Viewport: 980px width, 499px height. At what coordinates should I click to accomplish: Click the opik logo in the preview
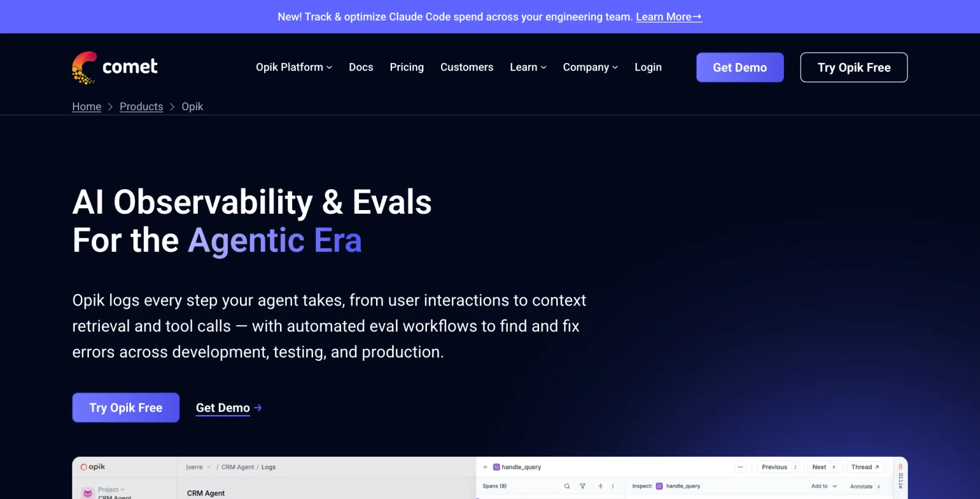(x=93, y=467)
